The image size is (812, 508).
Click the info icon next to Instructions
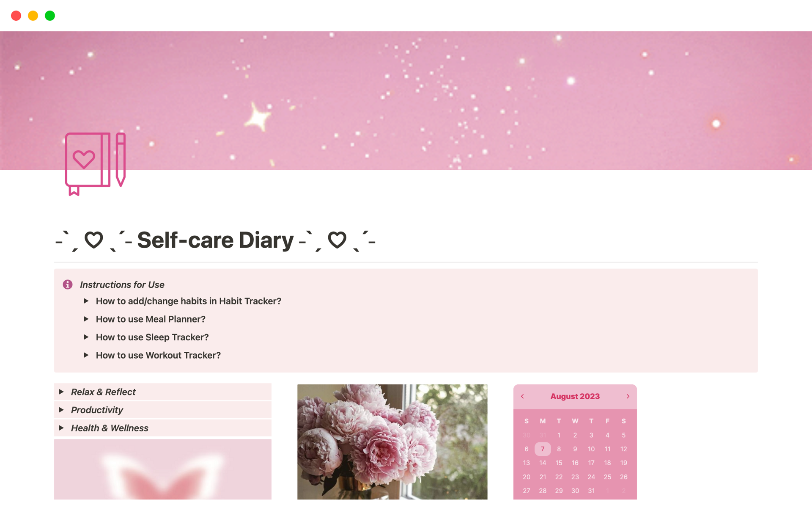pos(68,284)
